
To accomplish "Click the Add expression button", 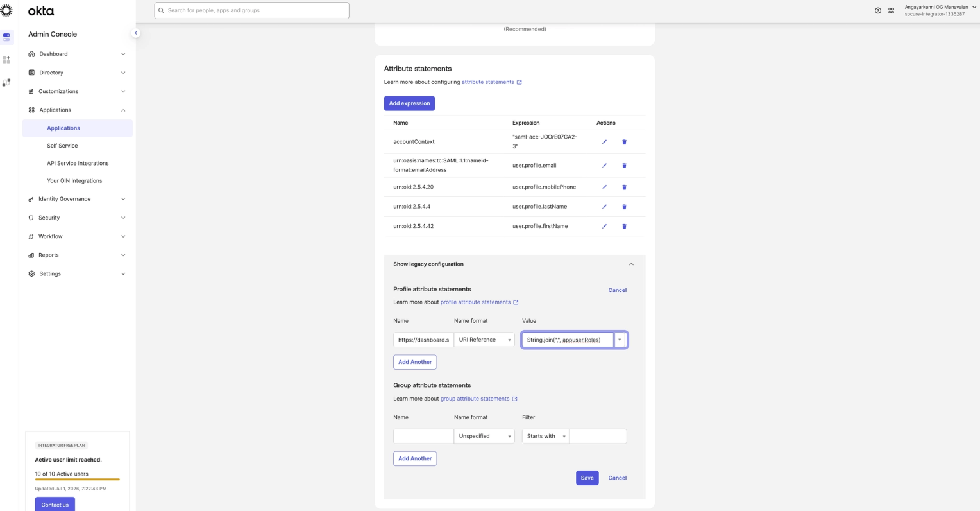I will tap(409, 103).
